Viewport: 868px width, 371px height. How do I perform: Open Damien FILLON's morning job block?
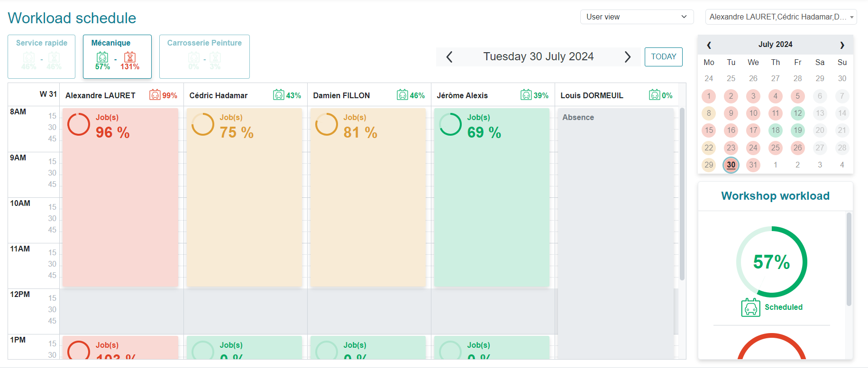click(368, 197)
